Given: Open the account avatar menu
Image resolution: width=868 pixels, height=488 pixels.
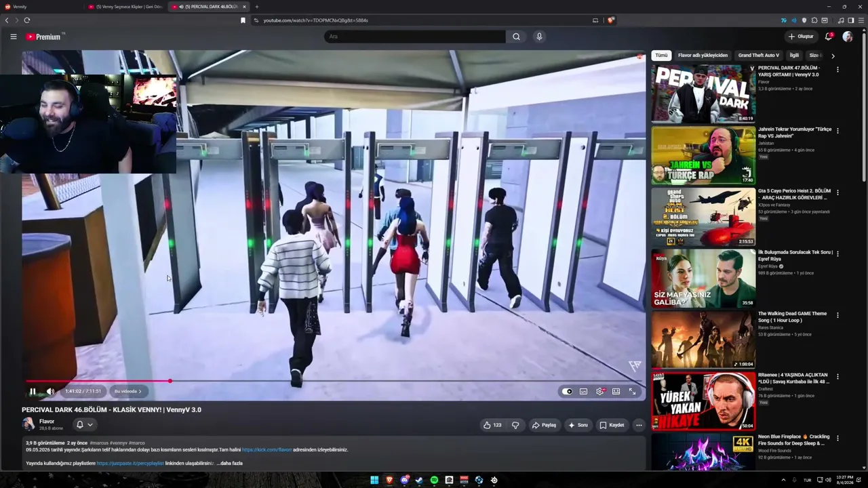Looking at the screenshot, I should (848, 37).
